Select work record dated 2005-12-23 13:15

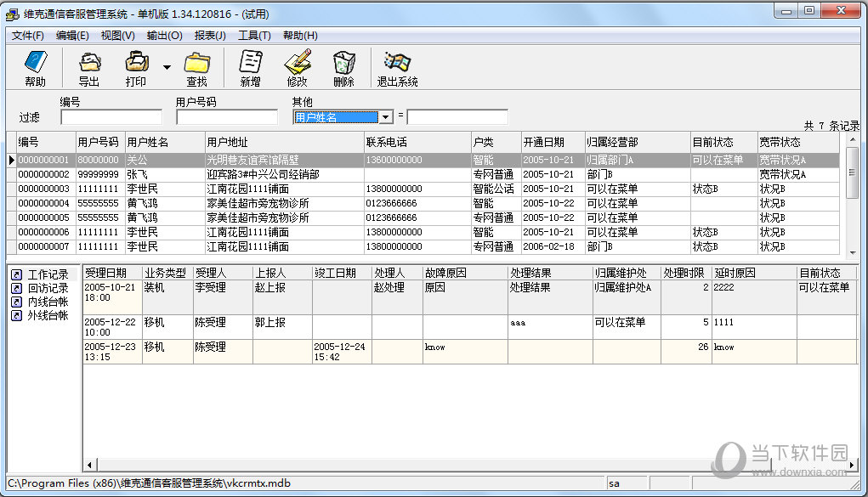470,352
